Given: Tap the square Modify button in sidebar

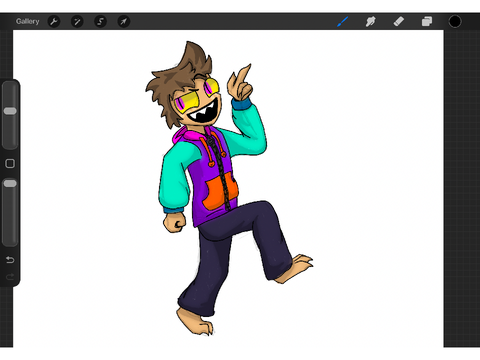Looking at the screenshot, I should [10, 163].
